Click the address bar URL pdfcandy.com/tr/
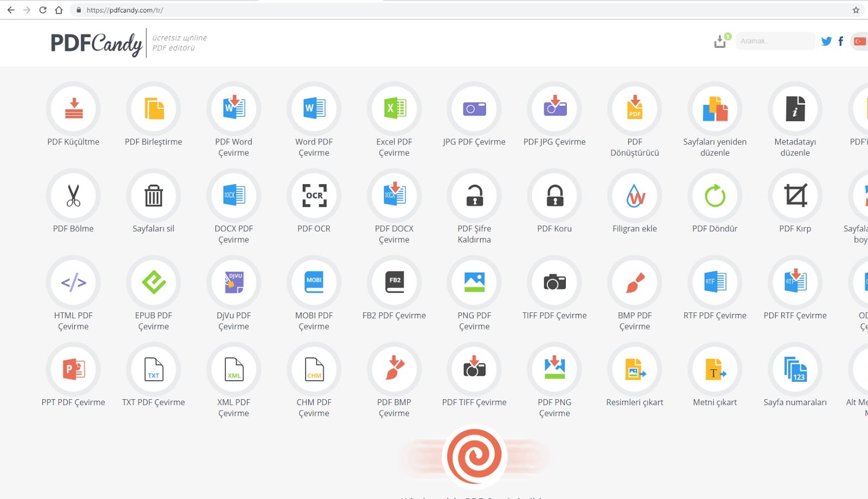Image resolution: width=868 pixels, height=499 pixels. [125, 10]
